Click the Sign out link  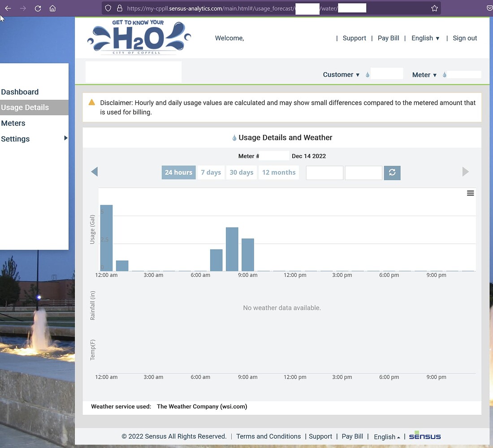pos(465,38)
